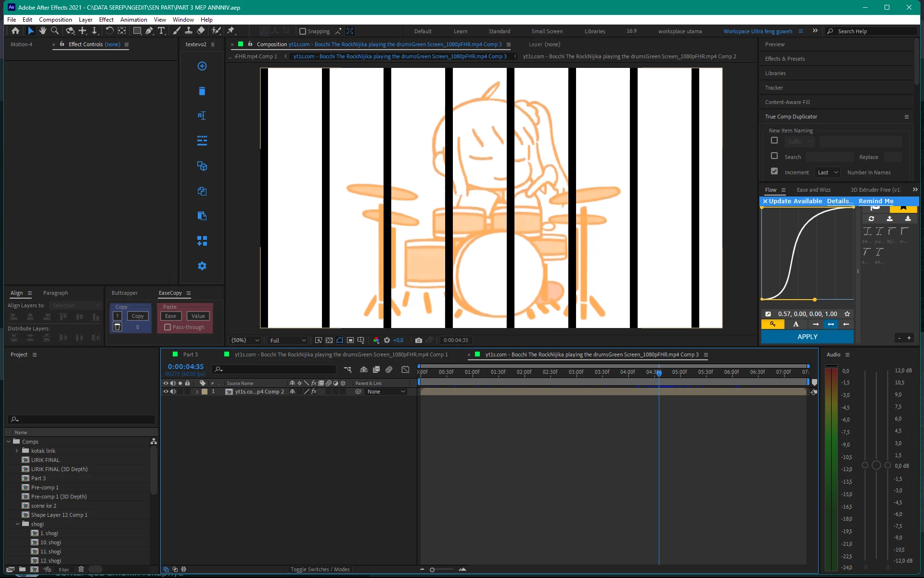This screenshot has height=578, width=924.
Task: Open the Parent None dropdown for layer 1
Action: 386,392
